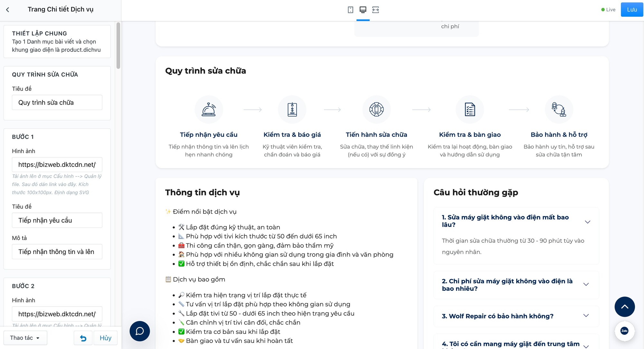This screenshot has width=644, height=349.
Task: Click the Câu hỏi thường gặp heading
Action: tap(476, 193)
